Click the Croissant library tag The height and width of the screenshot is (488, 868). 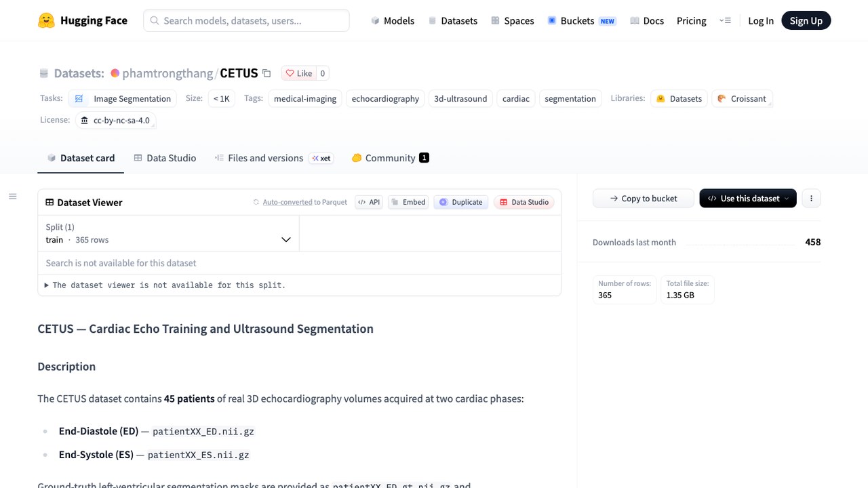click(742, 98)
